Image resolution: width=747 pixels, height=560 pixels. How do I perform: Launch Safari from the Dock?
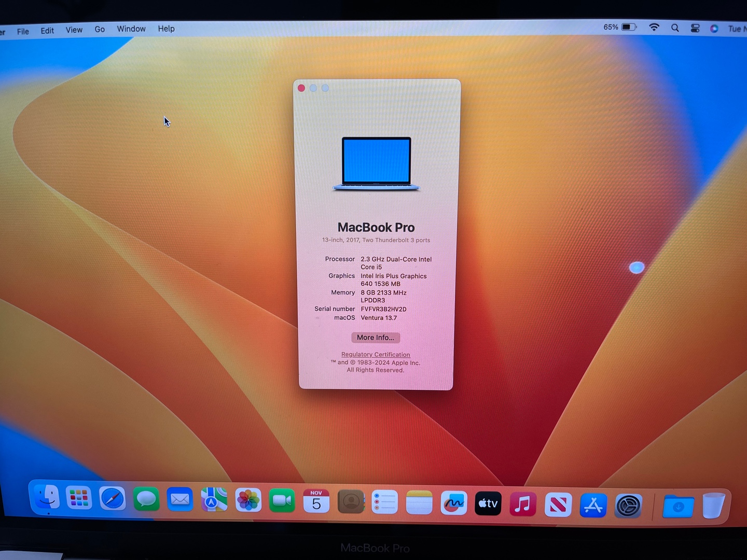[x=113, y=499]
